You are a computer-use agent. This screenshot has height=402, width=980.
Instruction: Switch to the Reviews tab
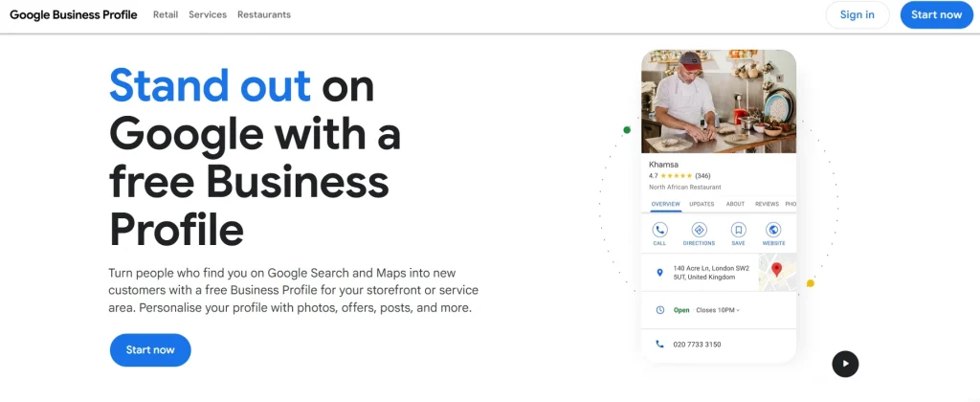coord(767,204)
